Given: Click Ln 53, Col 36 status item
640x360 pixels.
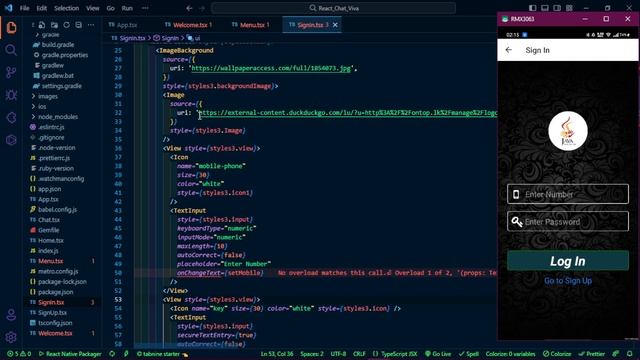Looking at the screenshot, I should 277,354.
